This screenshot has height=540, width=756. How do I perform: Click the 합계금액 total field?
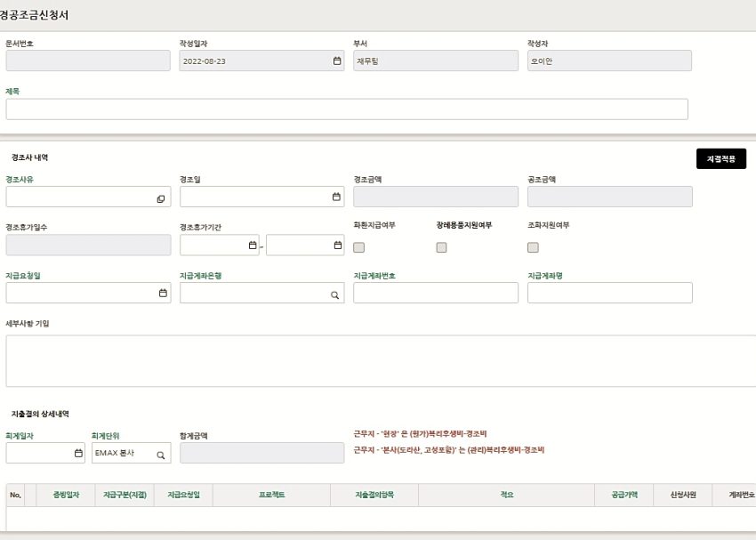pos(262,453)
